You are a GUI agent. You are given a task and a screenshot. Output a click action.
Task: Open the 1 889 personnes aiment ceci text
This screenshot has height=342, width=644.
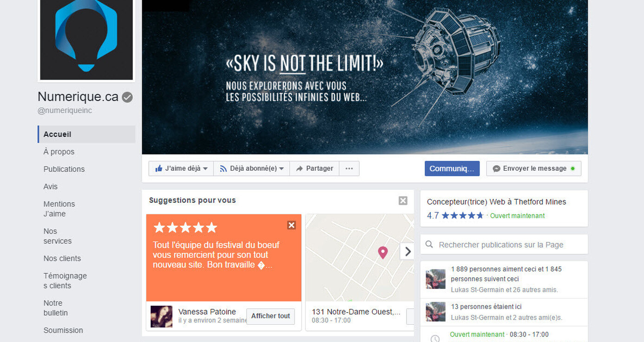click(x=506, y=274)
